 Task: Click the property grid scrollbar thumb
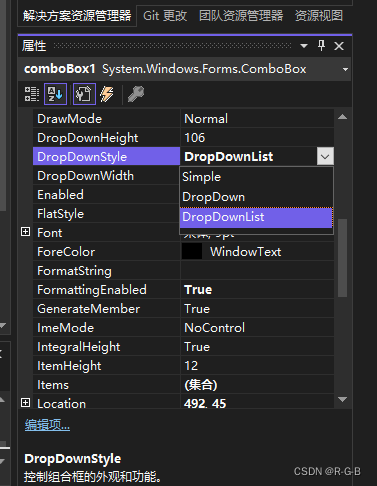click(x=342, y=258)
